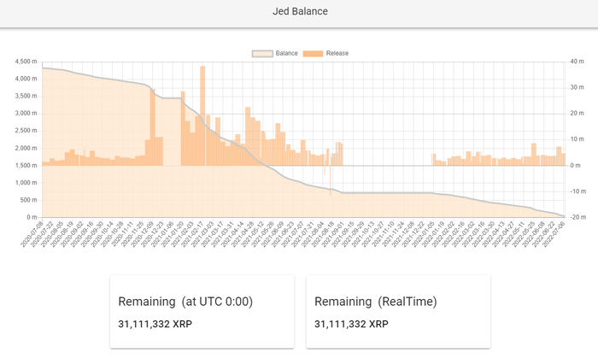Click the Release legend label text
598x364 pixels.
tap(337, 53)
